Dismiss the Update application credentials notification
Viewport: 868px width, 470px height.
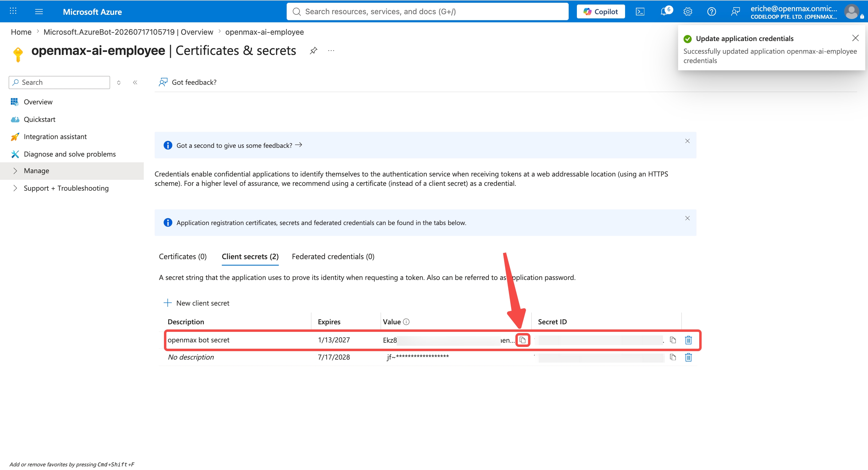855,38
